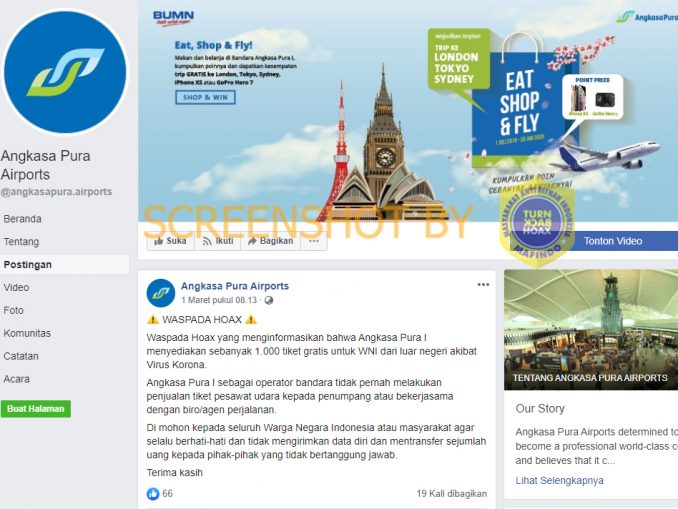Click the blue like reaction icon
The width and height of the screenshot is (678, 509).
coord(153,493)
